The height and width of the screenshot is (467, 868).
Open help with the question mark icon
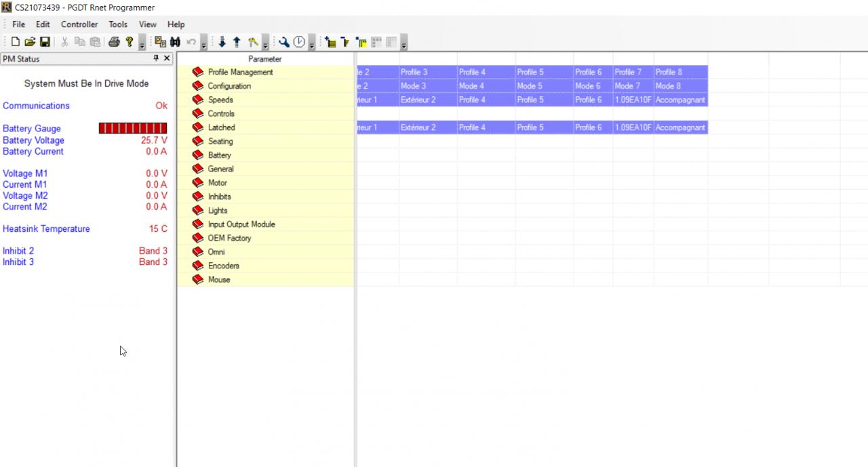[x=129, y=42]
